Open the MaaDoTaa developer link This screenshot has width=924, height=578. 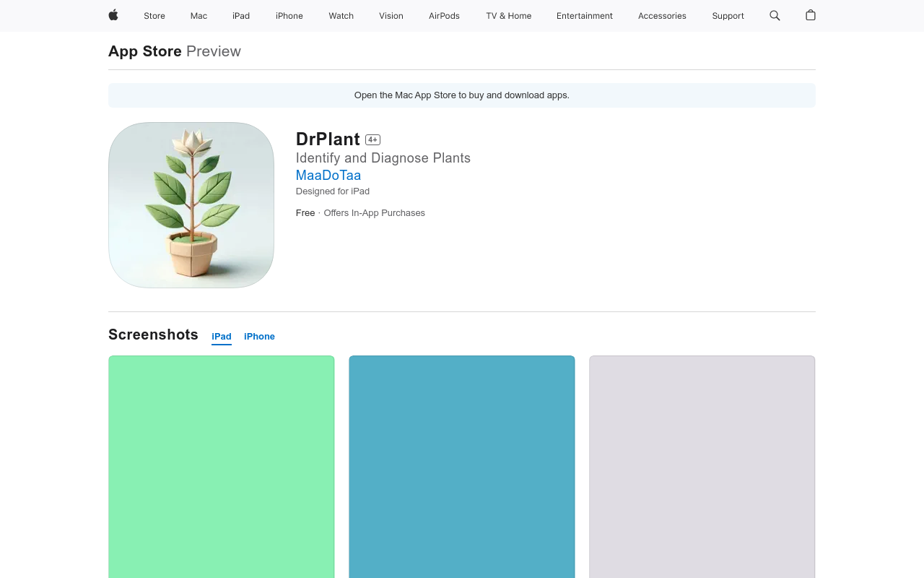pos(328,175)
